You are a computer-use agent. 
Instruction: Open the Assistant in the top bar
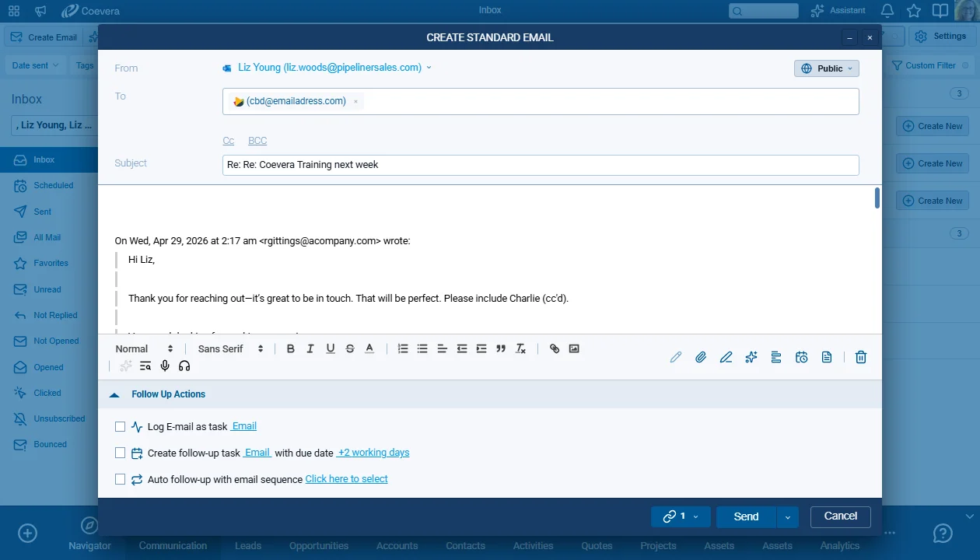[x=838, y=11]
